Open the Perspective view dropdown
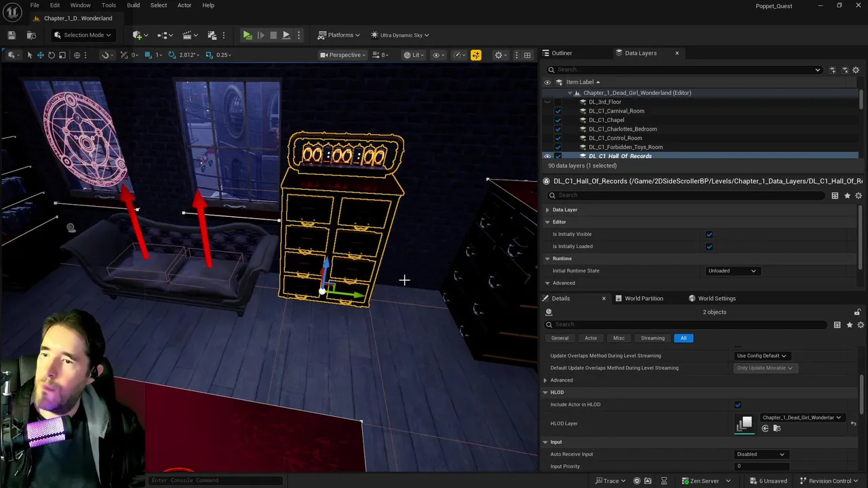Screen dimensions: 868x488 (x=342, y=55)
